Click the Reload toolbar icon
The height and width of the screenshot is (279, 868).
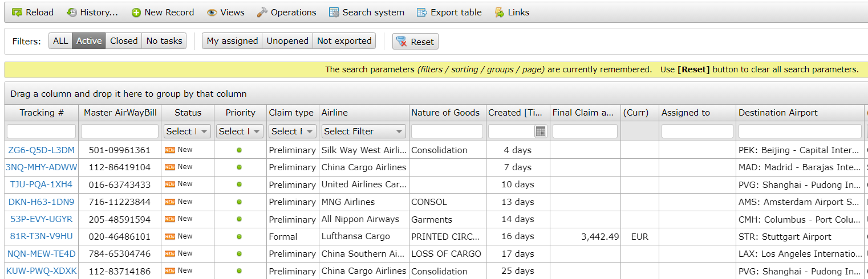pyautogui.click(x=17, y=13)
